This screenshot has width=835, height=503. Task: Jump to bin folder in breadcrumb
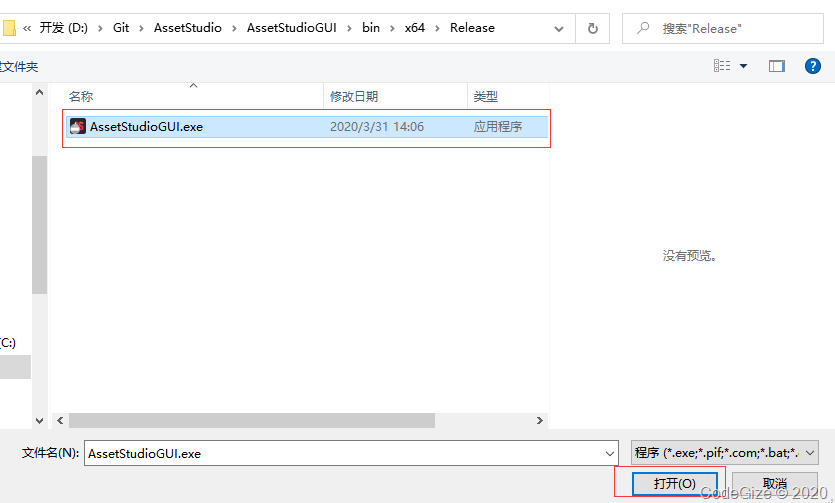click(371, 28)
